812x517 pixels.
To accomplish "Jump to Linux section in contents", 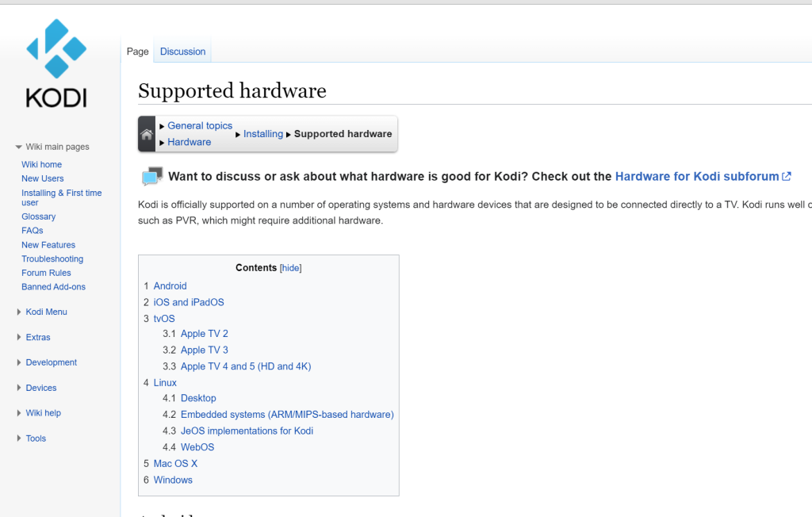I will point(165,383).
